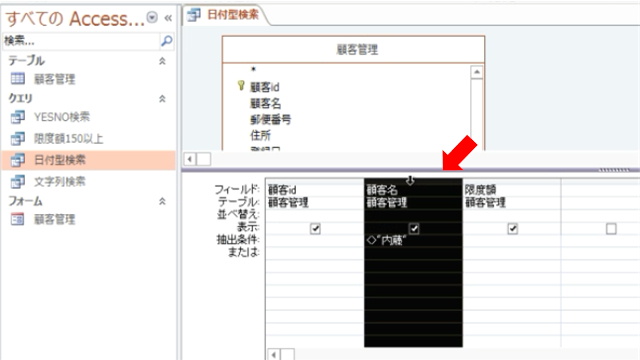Open the 文字列検索 query icon

pos(18,181)
